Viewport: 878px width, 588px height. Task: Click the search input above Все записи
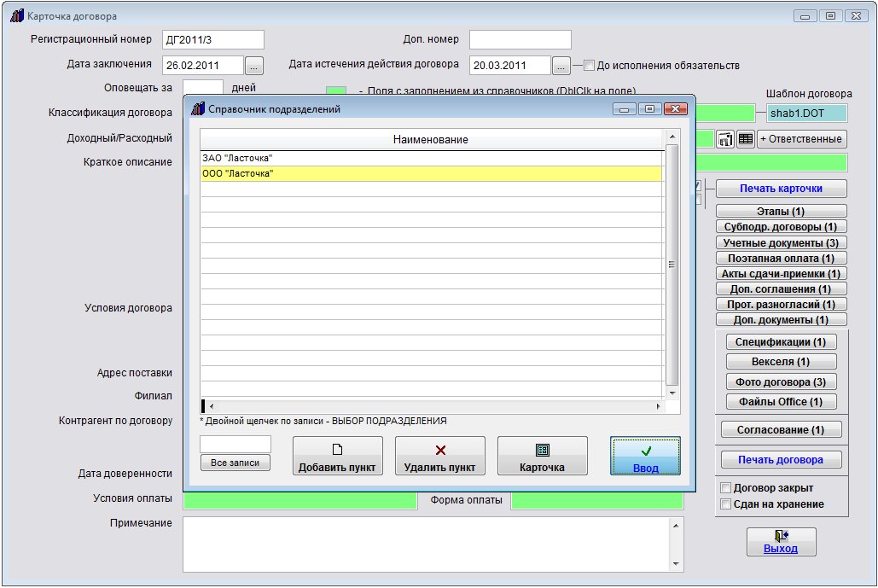click(x=235, y=444)
